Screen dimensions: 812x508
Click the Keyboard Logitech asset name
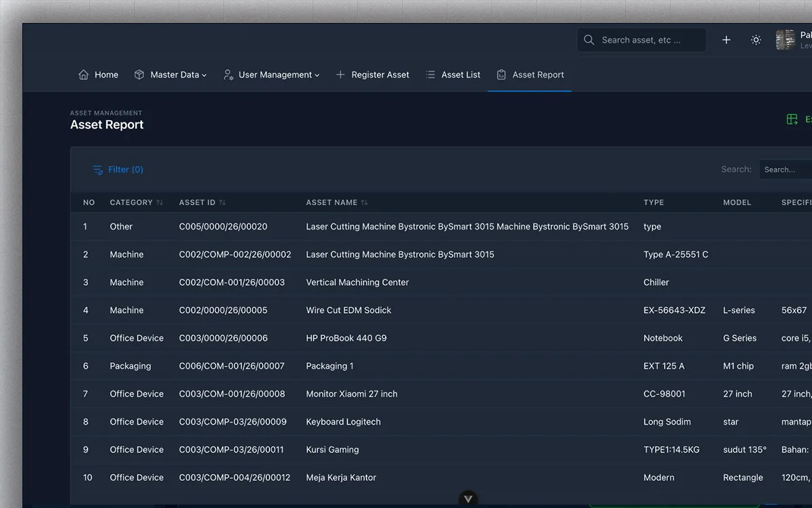point(343,421)
